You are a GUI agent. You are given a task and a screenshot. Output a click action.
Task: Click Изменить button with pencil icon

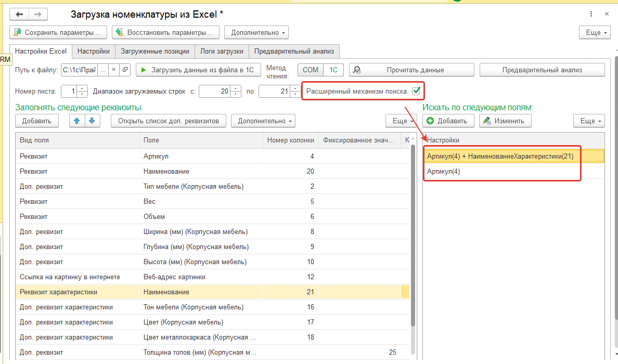(x=505, y=121)
